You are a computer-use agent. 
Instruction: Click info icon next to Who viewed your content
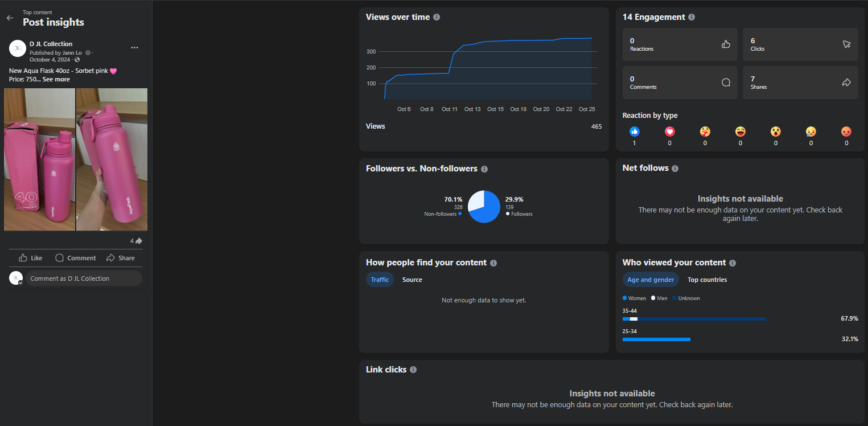(x=733, y=263)
